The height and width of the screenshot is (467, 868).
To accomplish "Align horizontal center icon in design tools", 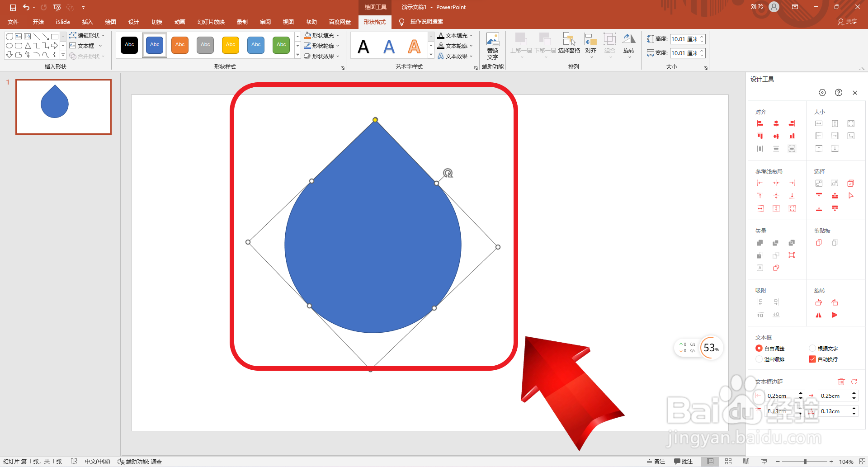I will [x=776, y=123].
